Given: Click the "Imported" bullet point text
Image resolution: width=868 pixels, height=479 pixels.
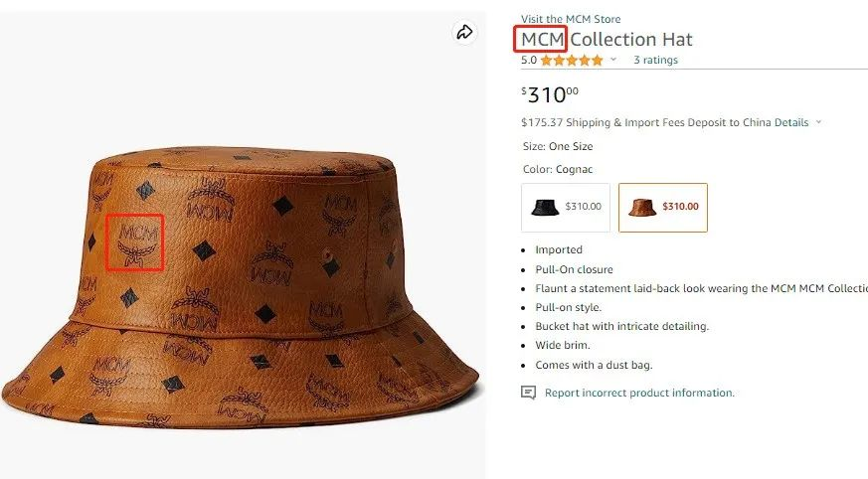Looking at the screenshot, I should 559,249.
